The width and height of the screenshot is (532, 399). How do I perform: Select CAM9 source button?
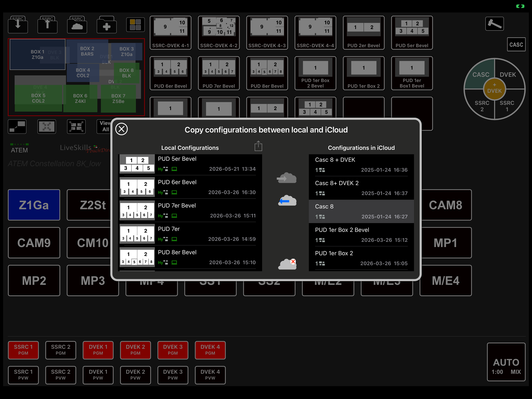34,243
